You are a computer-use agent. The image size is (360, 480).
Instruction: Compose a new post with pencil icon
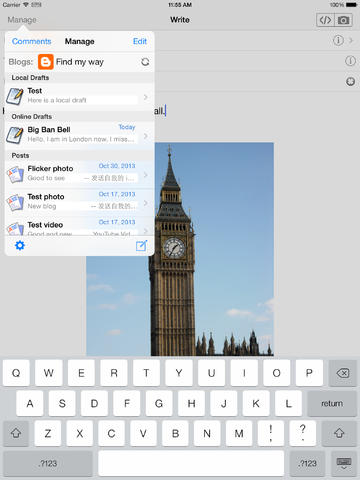tap(141, 246)
